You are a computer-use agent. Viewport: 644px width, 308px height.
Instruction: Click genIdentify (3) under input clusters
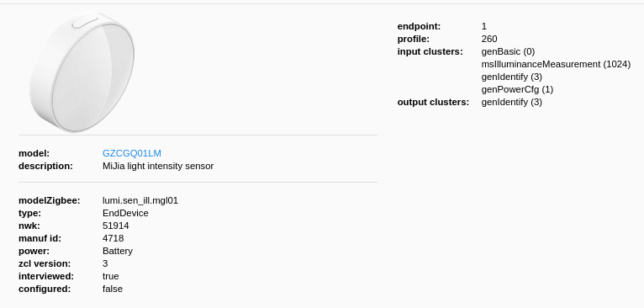pos(512,77)
